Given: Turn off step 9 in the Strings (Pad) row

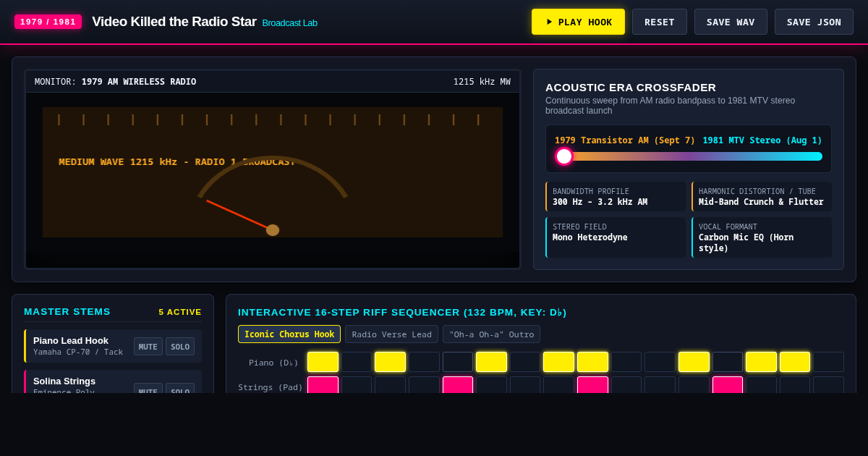Looking at the screenshot, I should point(592,385).
